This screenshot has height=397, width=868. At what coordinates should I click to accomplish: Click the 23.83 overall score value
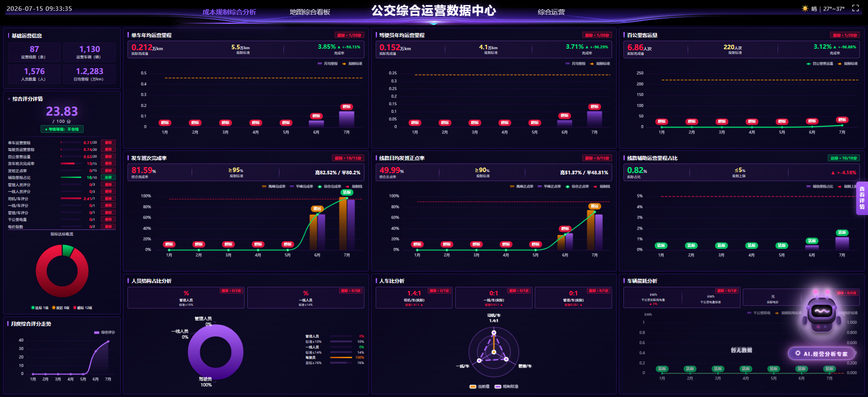[x=62, y=111]
